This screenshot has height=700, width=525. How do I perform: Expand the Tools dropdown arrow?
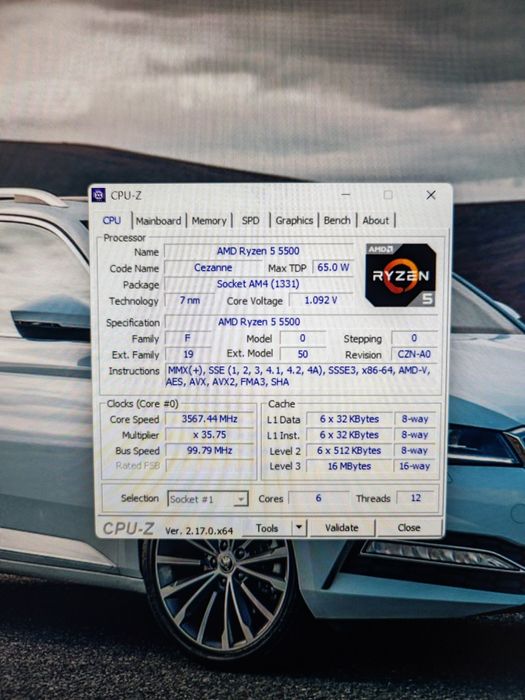coord(299,528)
